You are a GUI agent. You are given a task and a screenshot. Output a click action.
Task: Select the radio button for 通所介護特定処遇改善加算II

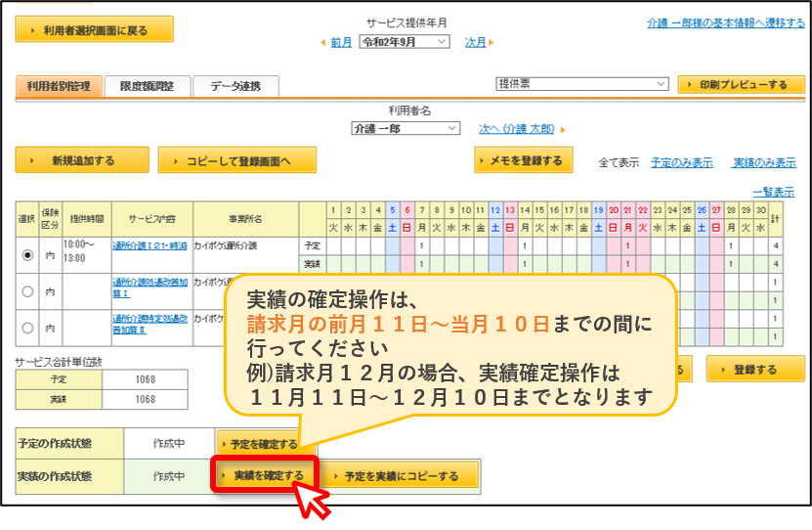[x=27, y=328]
